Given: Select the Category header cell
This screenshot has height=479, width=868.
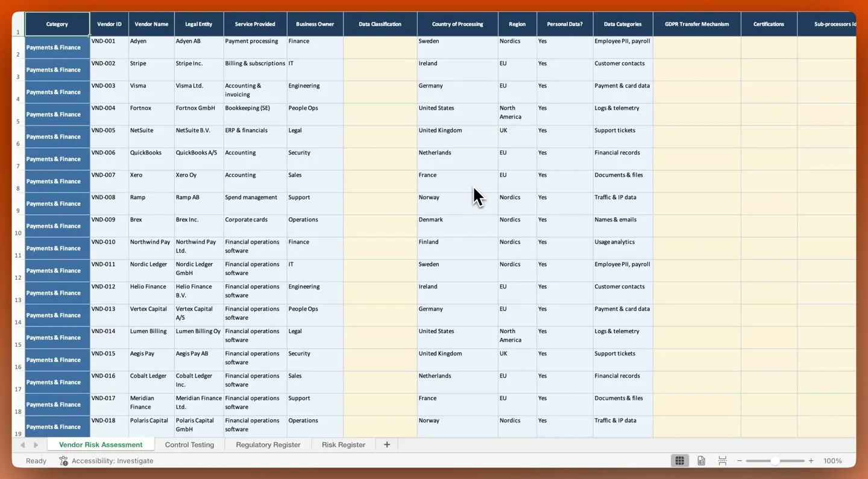Looking at the screenshot, I should pos(57,24).
